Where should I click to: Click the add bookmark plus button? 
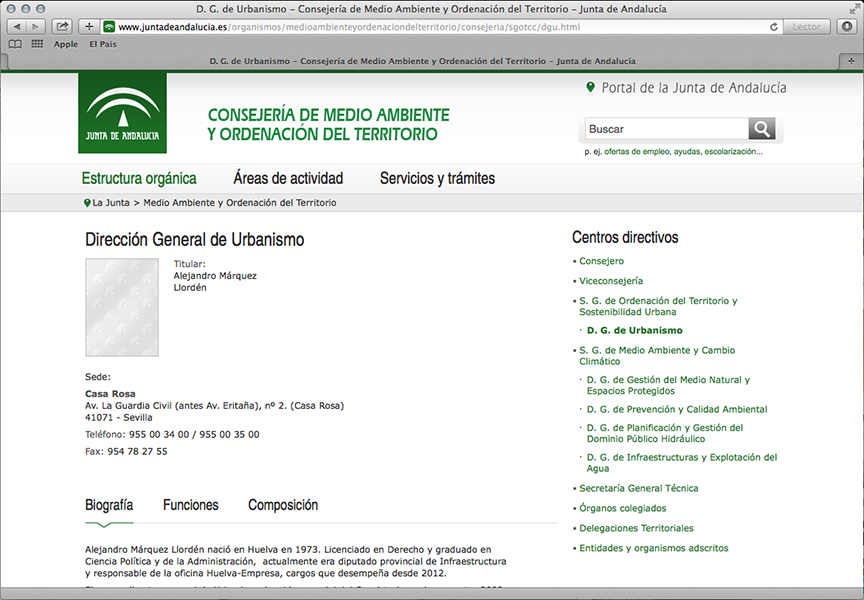tap(89, 27)
